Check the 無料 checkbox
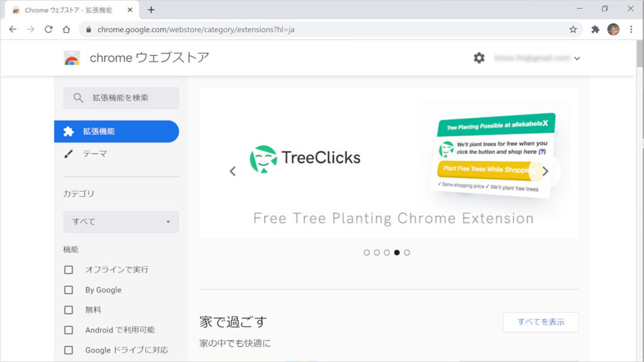Viewport: 644px width, 362px height. coord(67,309)
